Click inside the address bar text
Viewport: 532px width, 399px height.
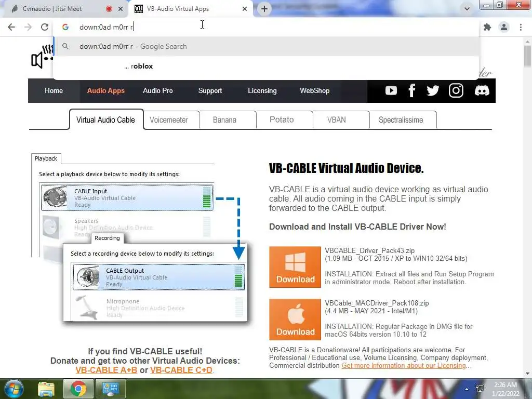[106, 27]
